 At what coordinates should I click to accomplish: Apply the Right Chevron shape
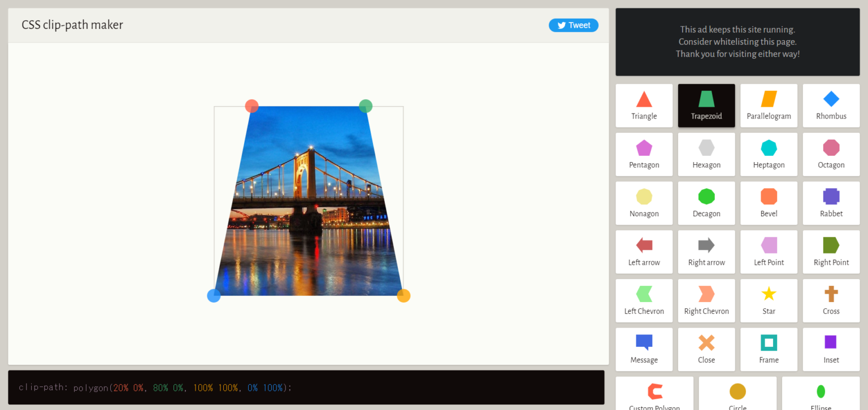706,300
